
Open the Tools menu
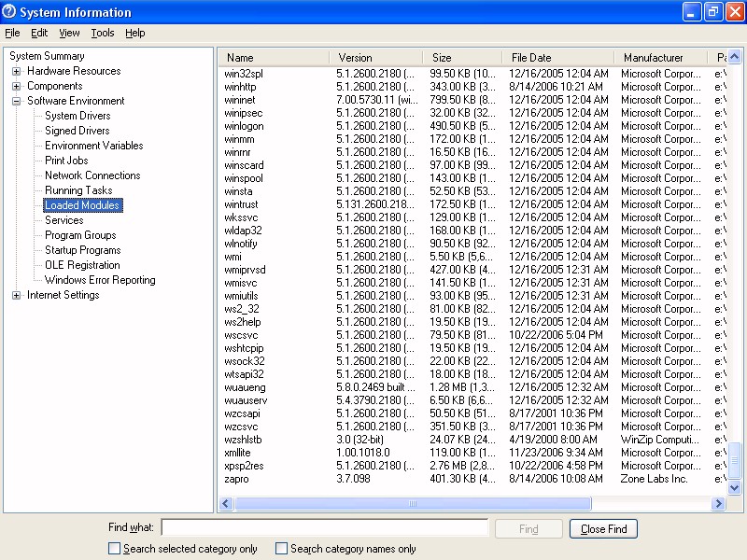[103, 33]
